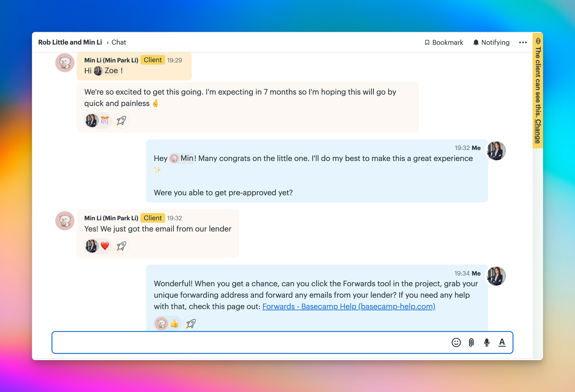Click party emoji boost on first message
575x392 pixels.
(105, 120)
